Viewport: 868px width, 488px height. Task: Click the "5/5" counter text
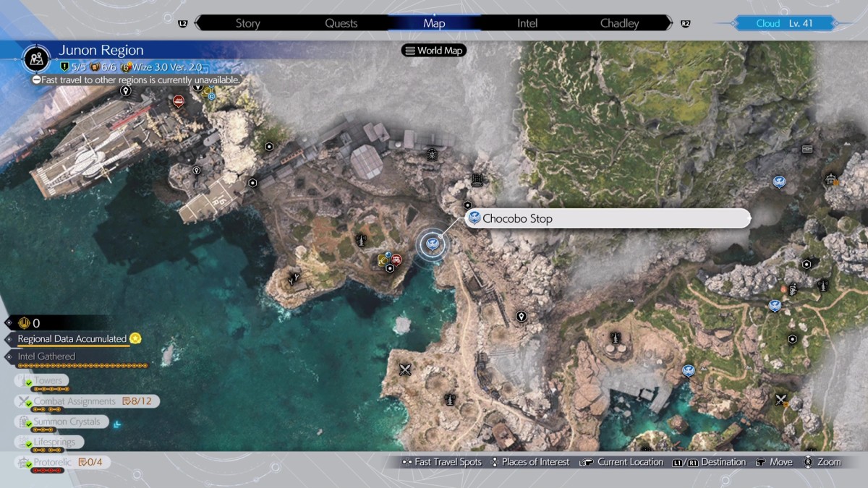pyautogui.click(x=79, y=67)
